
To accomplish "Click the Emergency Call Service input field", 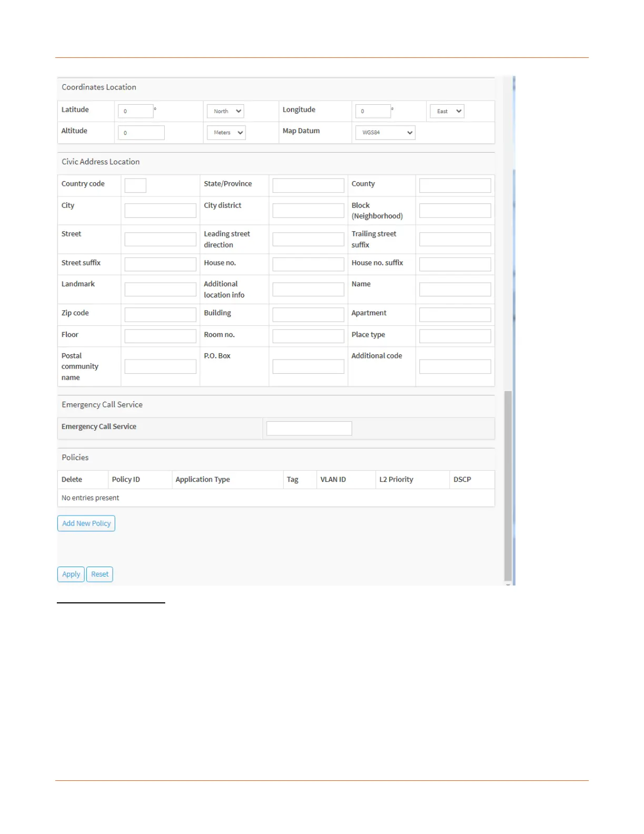I will click(309, 428).
